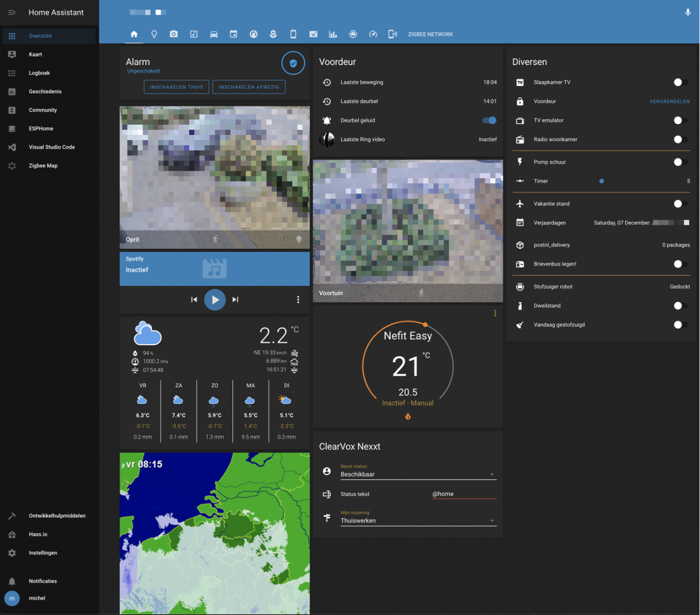This screenshot has width=700, height=615.
Task: Open the lightbulb tab in top bar
Action: 154,34
